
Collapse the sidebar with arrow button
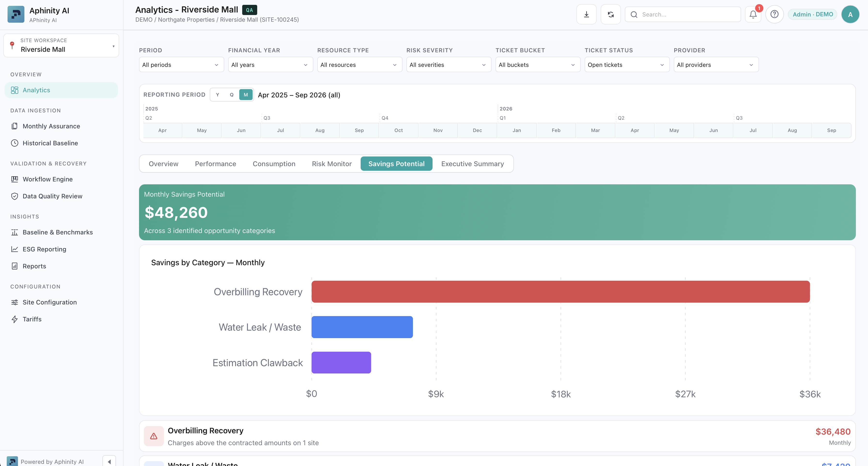pyautogui.click(x=109, y=461)
